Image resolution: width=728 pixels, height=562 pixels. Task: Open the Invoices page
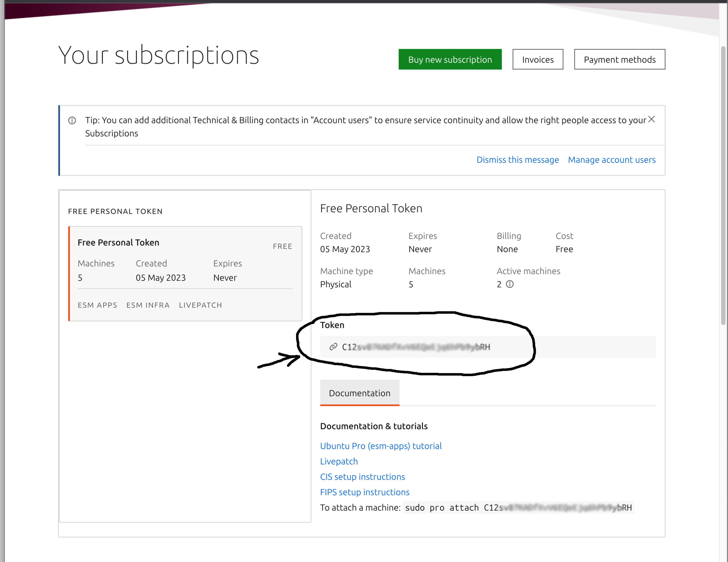click(537, 59)
